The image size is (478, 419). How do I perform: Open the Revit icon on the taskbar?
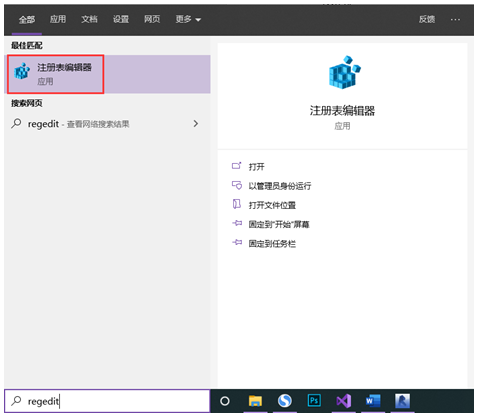click(x=403, y=401)
